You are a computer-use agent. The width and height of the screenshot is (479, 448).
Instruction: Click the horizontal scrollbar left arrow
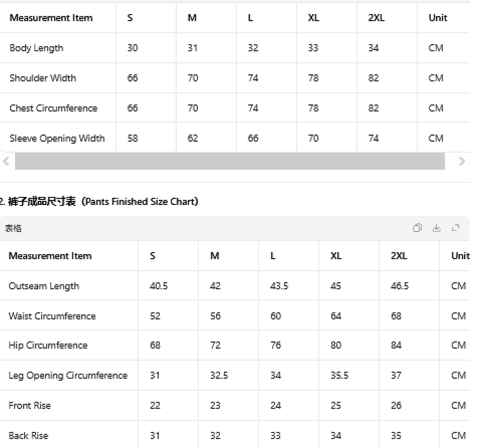click(x=6, y=161)
